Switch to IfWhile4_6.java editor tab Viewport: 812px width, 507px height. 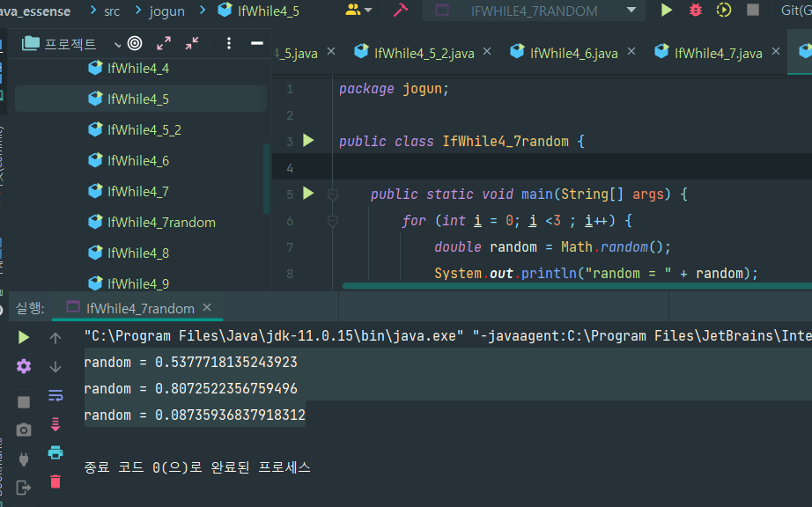coord(565,53)
